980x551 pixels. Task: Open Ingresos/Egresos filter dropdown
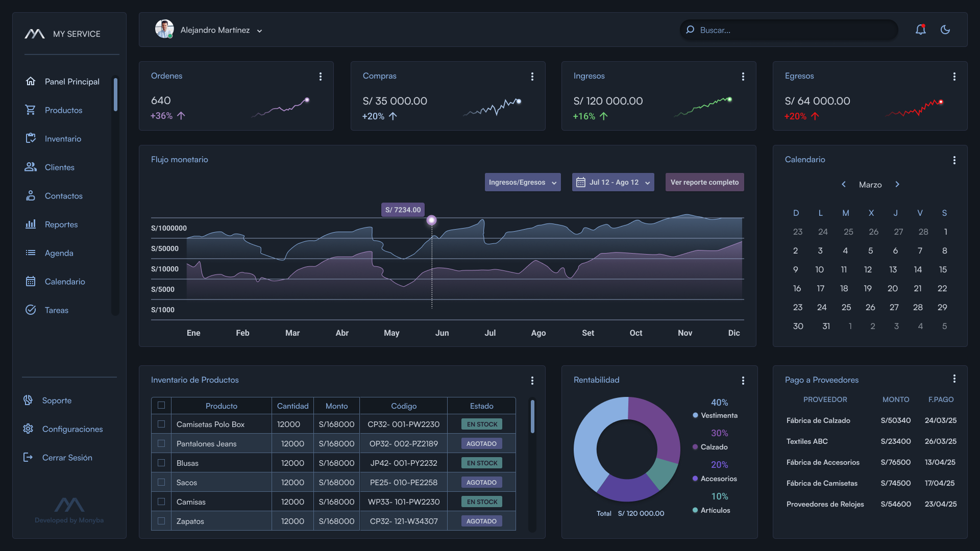click(x=522, y=182)
